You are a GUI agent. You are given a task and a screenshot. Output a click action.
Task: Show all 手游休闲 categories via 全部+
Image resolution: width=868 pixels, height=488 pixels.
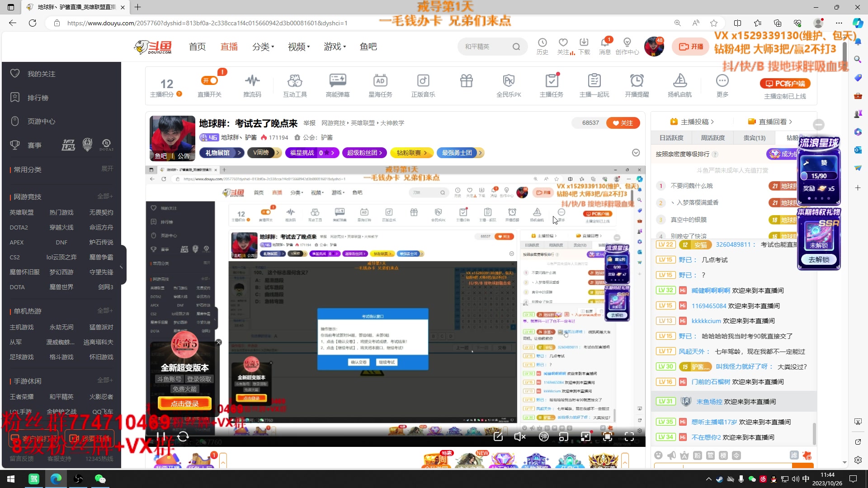(105, 380)
